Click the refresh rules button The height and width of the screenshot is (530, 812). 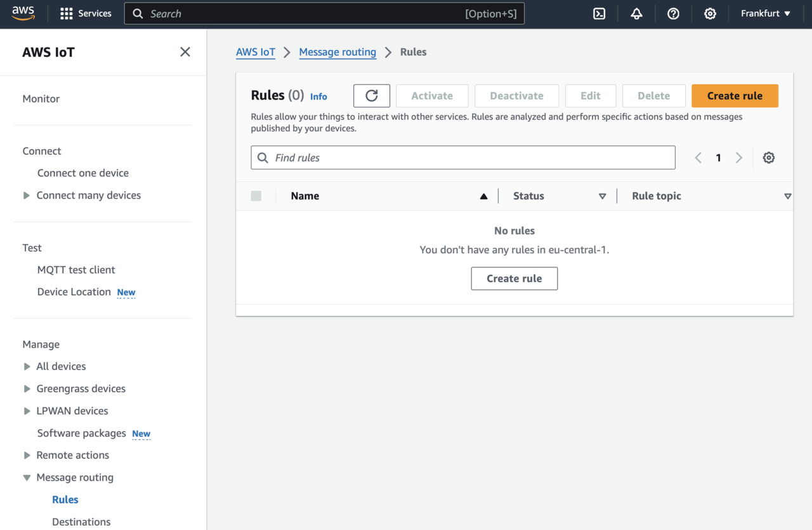tap(372, 96)
